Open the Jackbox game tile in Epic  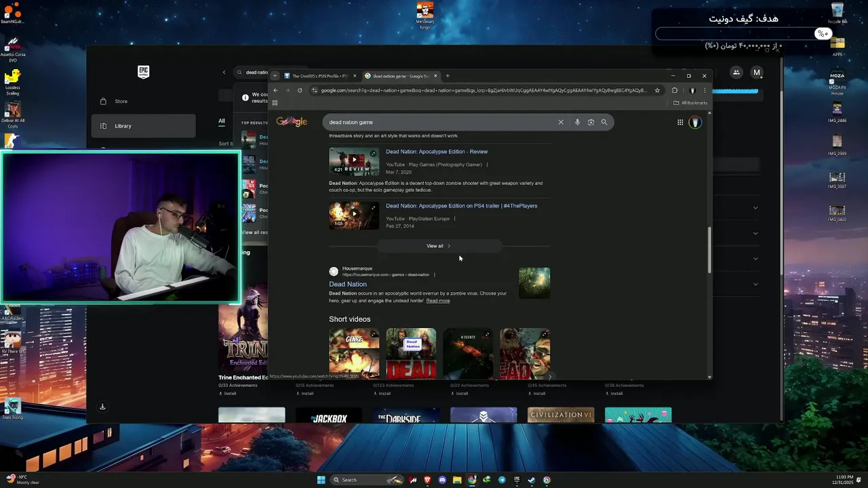[329, 415]
